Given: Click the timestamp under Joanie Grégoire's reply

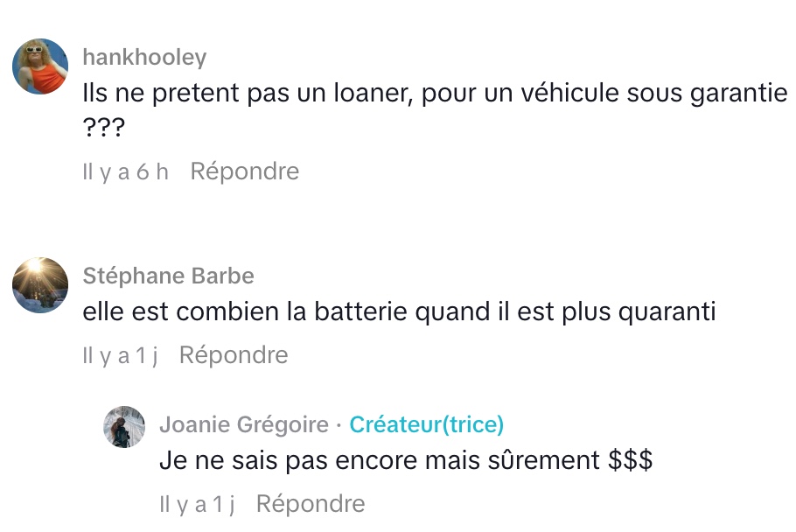Looking at the screenshot, I should coord(196,504).
